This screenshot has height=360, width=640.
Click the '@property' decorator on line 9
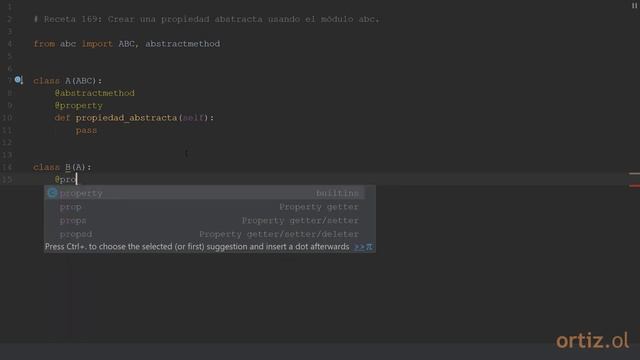(79, 105)
